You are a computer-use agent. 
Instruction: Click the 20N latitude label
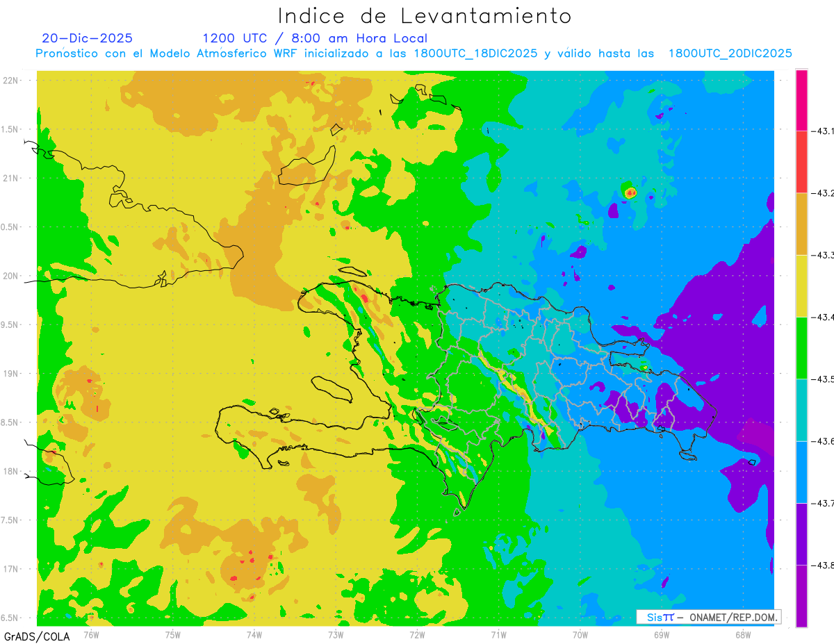tap(10, 276)
